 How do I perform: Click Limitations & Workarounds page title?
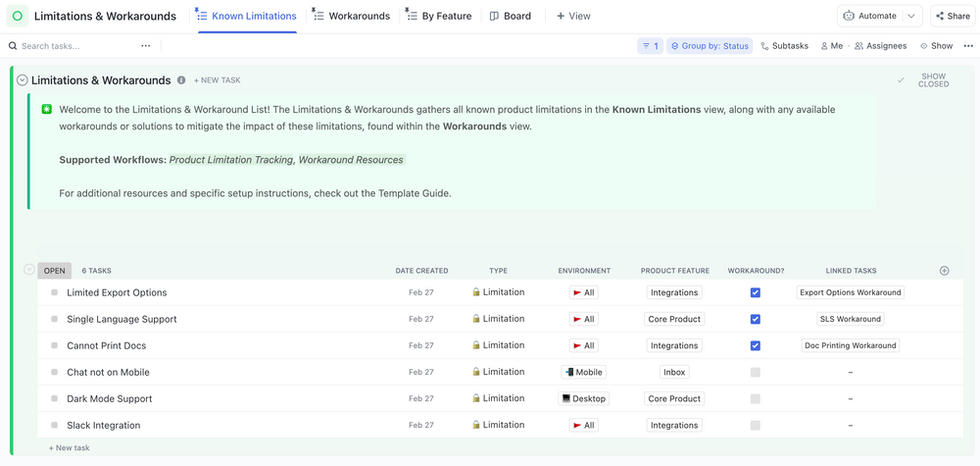click(x=105, y=17)
